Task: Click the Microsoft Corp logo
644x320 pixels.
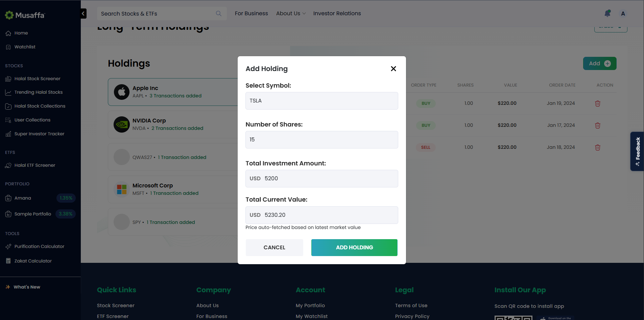Action: 122,189
